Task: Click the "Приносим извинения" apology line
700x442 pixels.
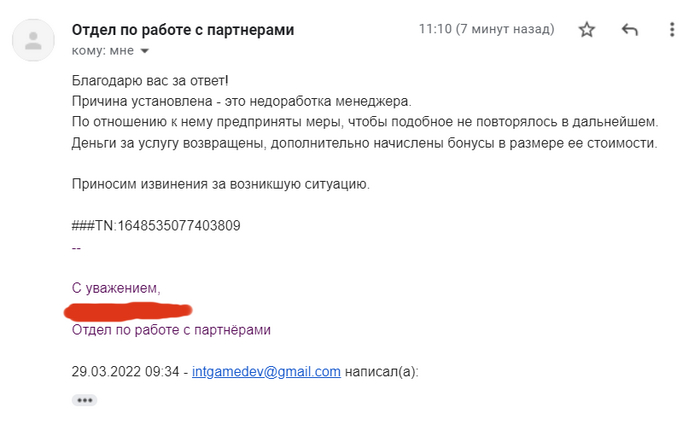Action: pos(221,184)
